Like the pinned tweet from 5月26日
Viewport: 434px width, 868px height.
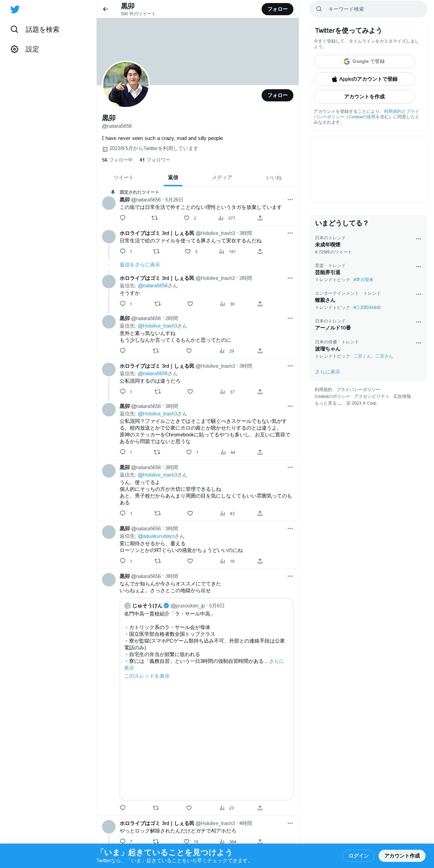point(187,218)
